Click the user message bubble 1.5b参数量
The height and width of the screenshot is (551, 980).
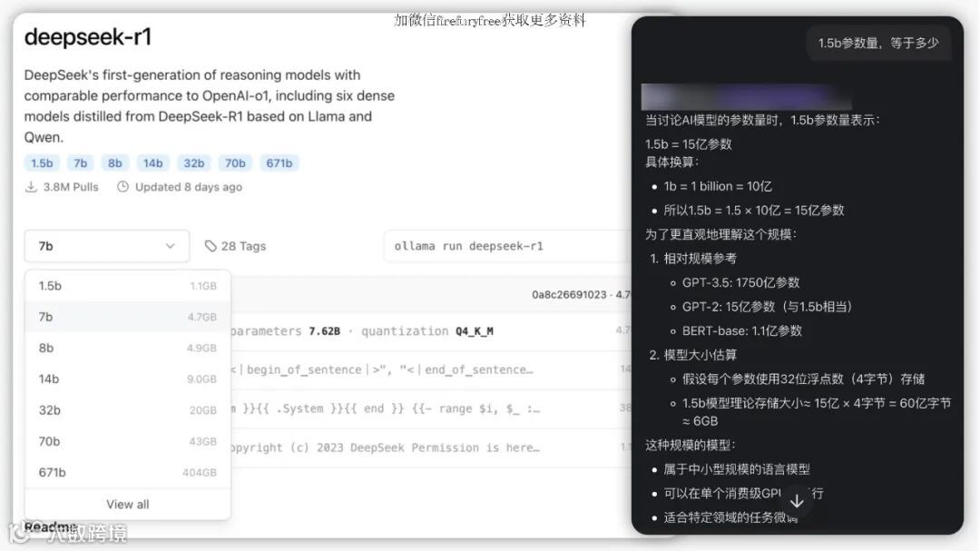pyautogui.click(x=878, y=44)
